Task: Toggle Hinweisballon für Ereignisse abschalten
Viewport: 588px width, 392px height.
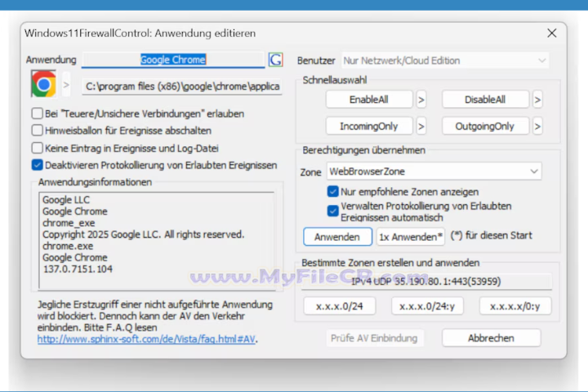Action: pyautogui.click(x=37, y=130)
